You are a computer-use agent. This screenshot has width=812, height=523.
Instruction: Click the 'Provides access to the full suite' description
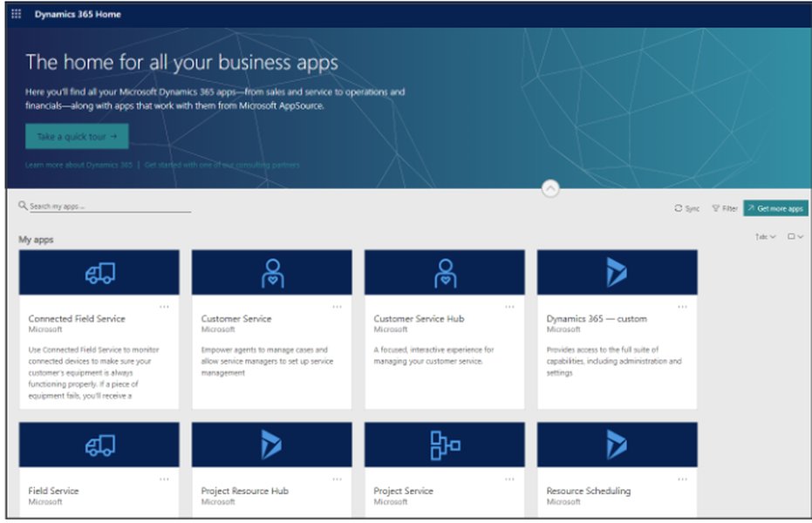pos(614,361)
